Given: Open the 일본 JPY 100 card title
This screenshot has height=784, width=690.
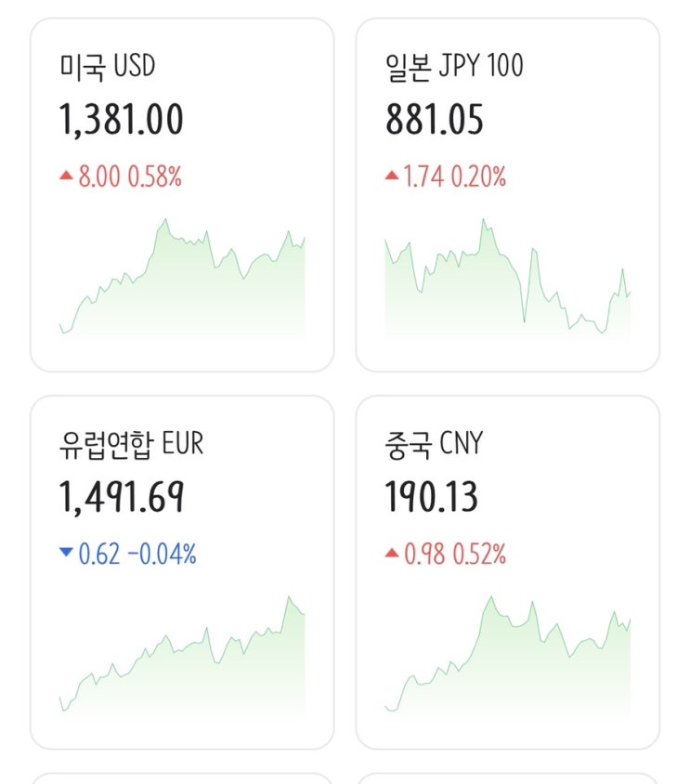Looking at the screenshot, I should 454,67.
